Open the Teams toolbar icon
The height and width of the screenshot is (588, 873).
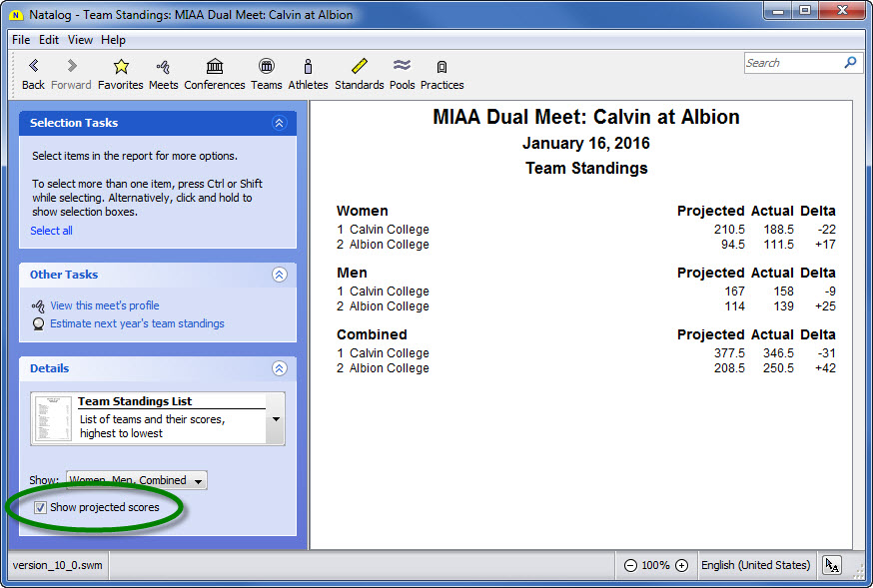[266, 67]
